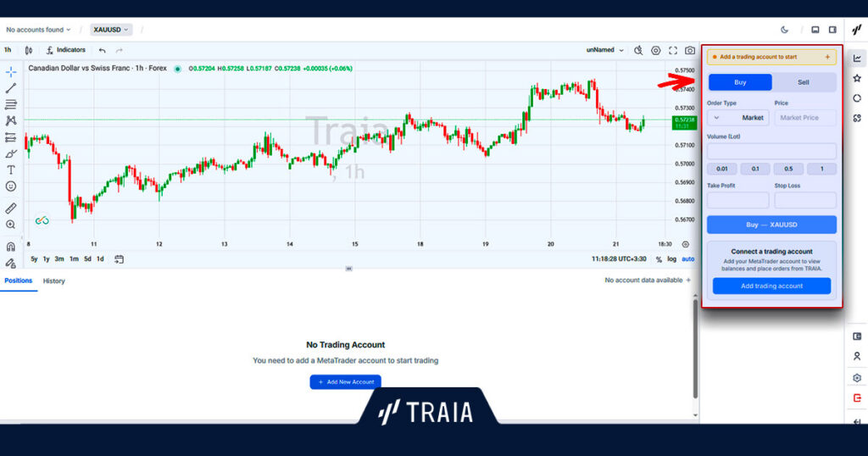Toggle lock all drawings mode
Screen dimensions: 868x456
point(10,263)
